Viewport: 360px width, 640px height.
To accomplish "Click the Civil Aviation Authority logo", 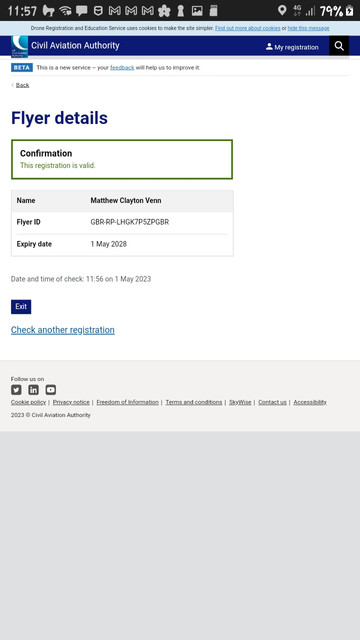I will 20,46.
